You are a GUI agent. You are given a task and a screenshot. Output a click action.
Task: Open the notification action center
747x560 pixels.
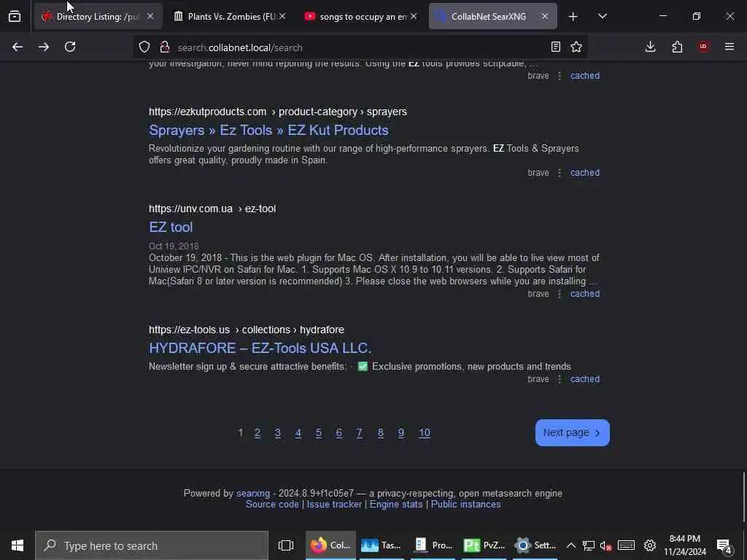click(724, 545)
